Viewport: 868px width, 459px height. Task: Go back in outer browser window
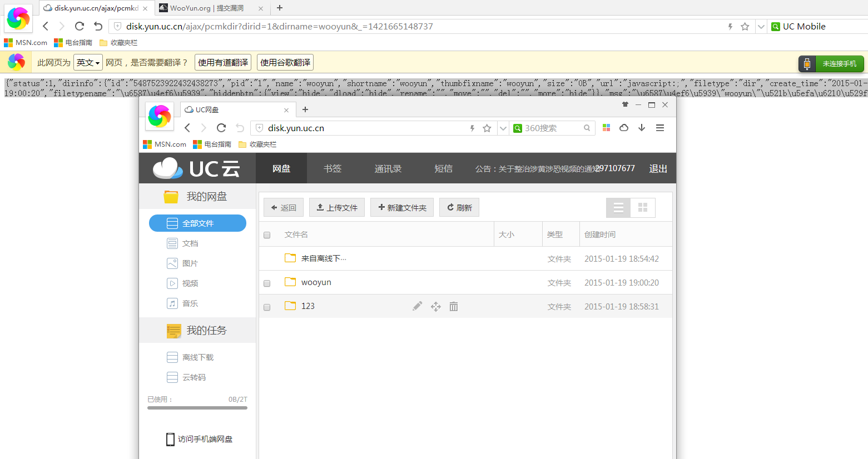click(x=46, y=26)
